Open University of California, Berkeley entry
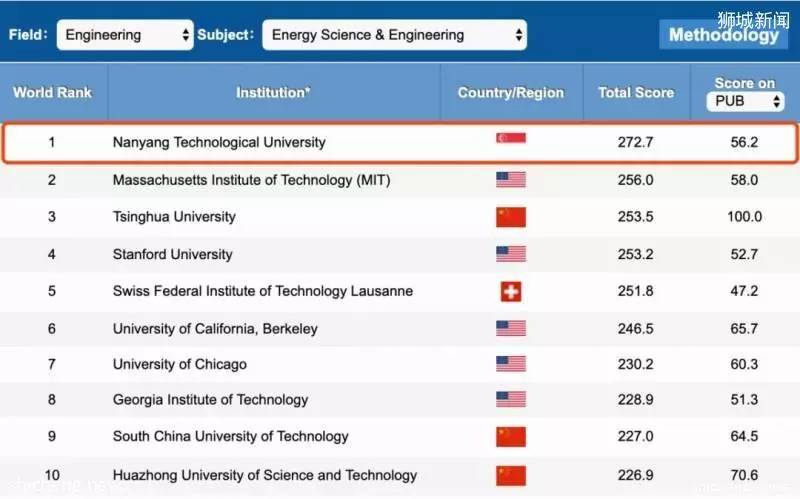This screenshot has width=800, height=499. tap(215, 329)
